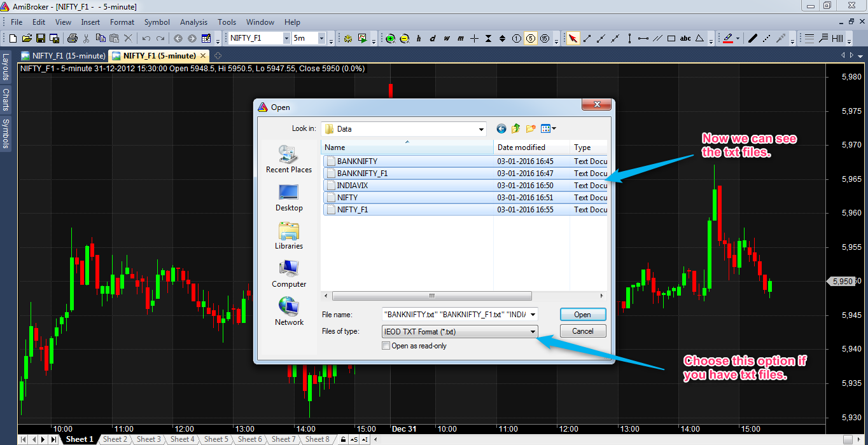This screenshot has height=445, width=868.
Task: Click the Open button in dialog
Action: click(x=582, y=314)
